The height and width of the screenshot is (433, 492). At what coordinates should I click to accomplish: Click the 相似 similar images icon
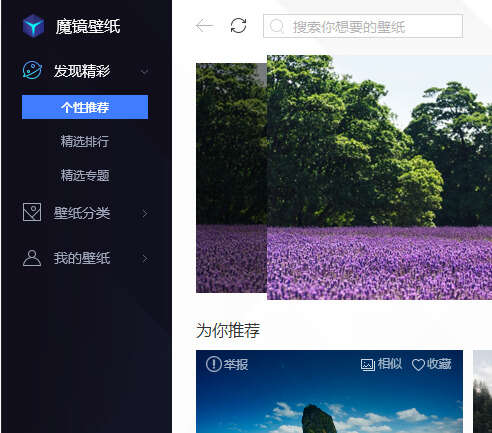[368, 365]
